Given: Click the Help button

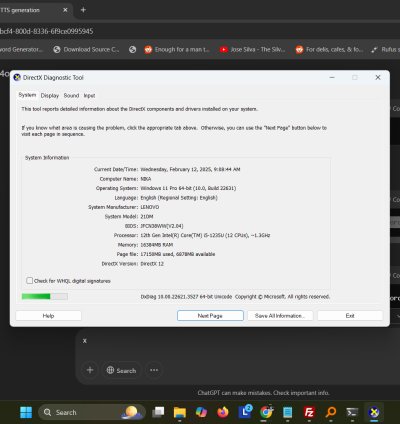Looking at the screenshot, I should coord(48,316).
